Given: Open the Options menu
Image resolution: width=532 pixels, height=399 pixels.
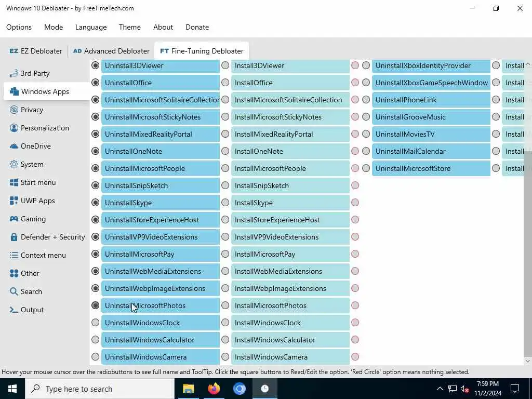Looking at the screenshot, I should coord(19,27).
